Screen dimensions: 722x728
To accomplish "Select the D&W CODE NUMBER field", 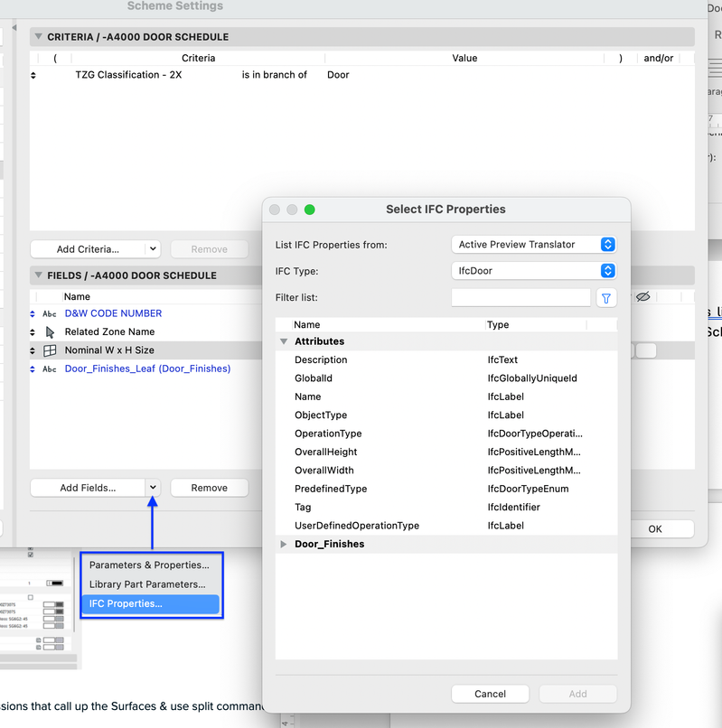I will (x=113, y=313).
